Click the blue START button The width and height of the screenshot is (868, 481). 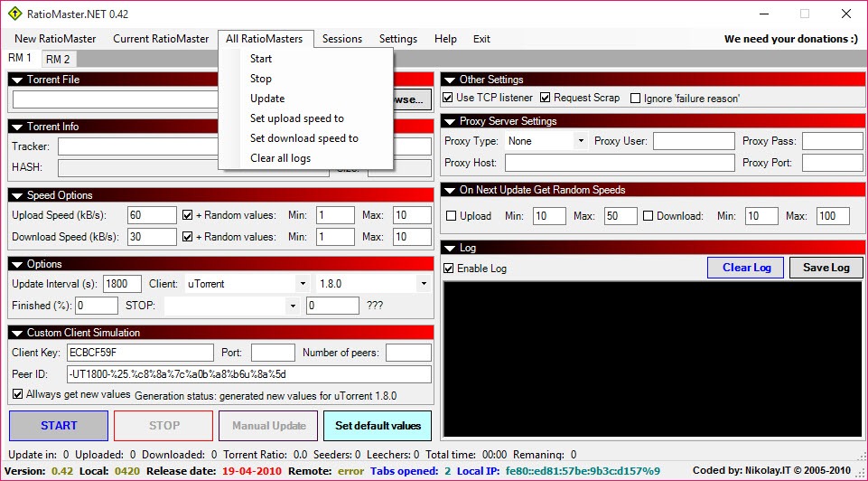tap(59, 426)
